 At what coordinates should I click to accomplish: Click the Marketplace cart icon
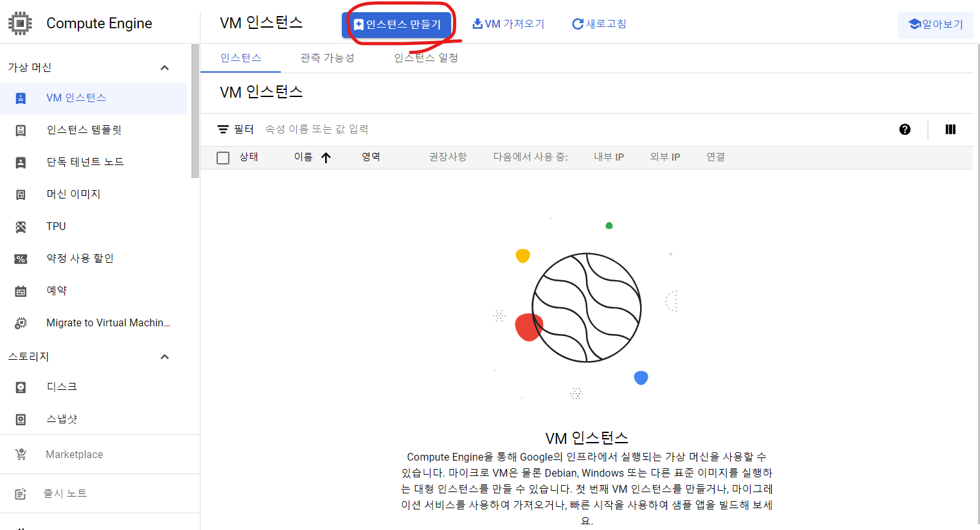(21, 454)
